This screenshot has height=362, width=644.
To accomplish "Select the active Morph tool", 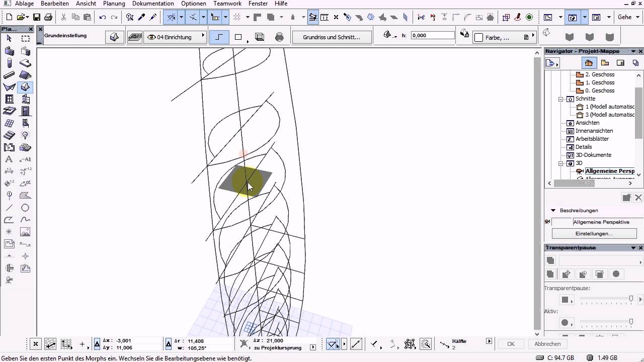I will (x=25, y=87).
